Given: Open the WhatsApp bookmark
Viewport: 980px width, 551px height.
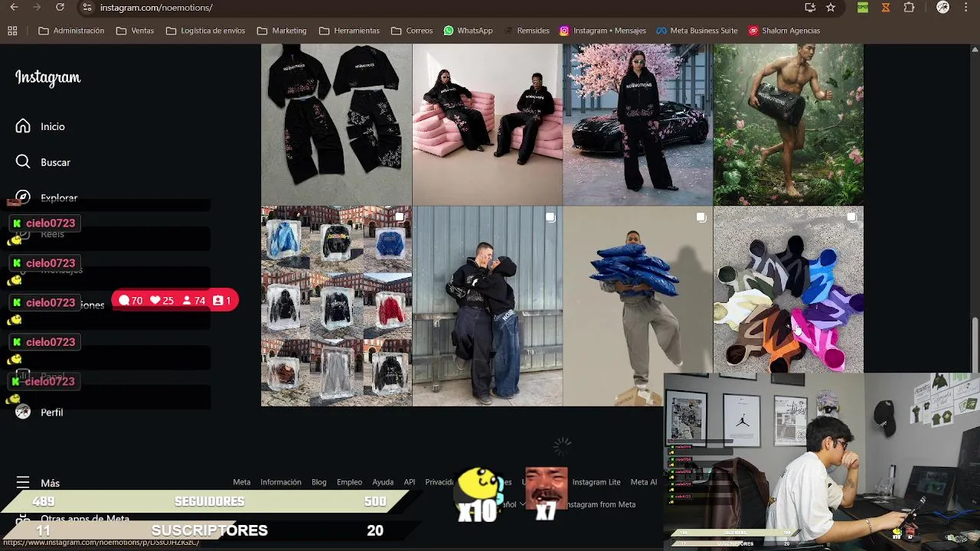Looking at the screenshot, I should click(x=468, y=31).
